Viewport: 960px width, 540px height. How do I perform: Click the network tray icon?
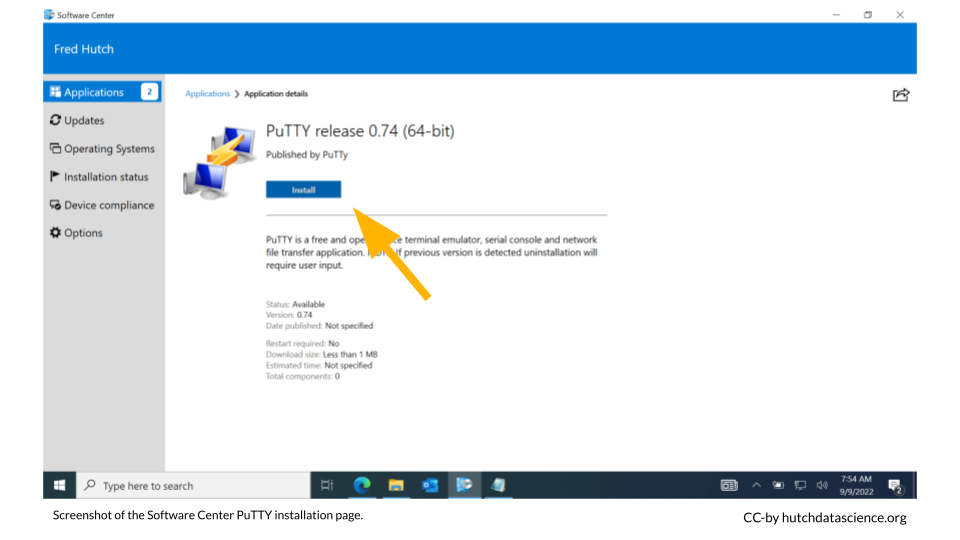point(800,486)
